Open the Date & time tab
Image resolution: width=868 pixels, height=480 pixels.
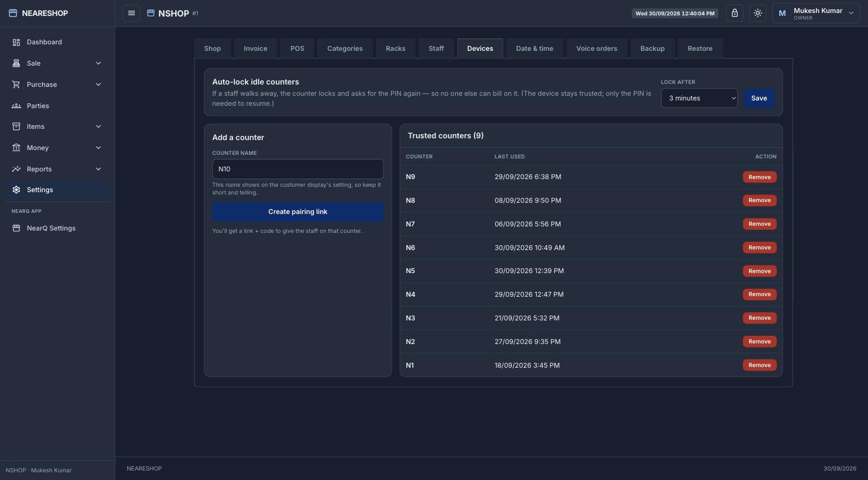534,48
